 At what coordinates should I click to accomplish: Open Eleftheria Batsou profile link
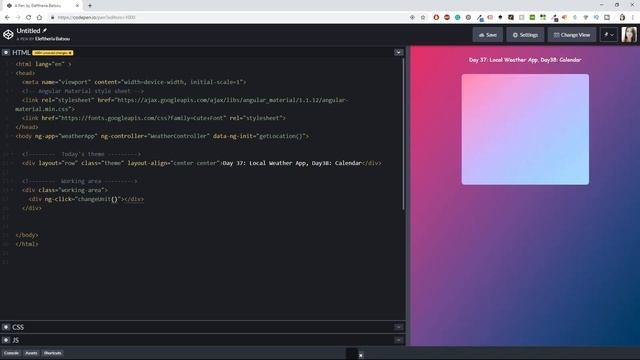point(52,39)
